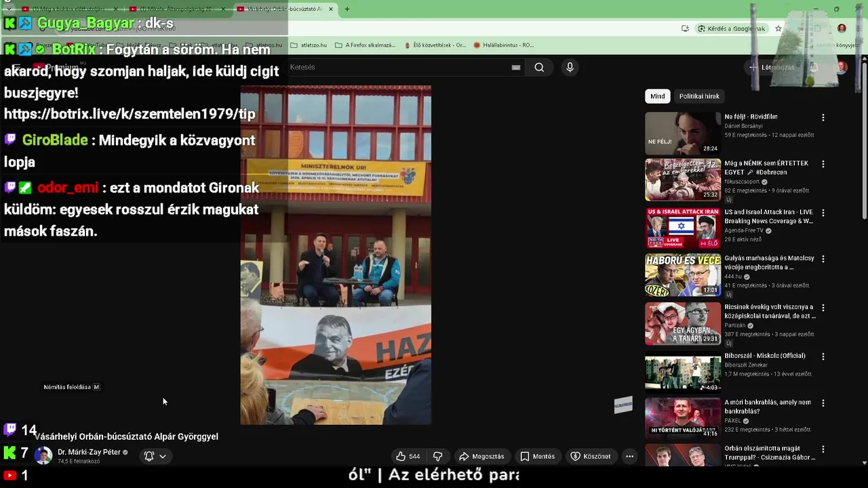Open the A móri bankrablás thumbnail
Image resolution: width=868 pixels, height=488 pixels.
click(682, 418)
